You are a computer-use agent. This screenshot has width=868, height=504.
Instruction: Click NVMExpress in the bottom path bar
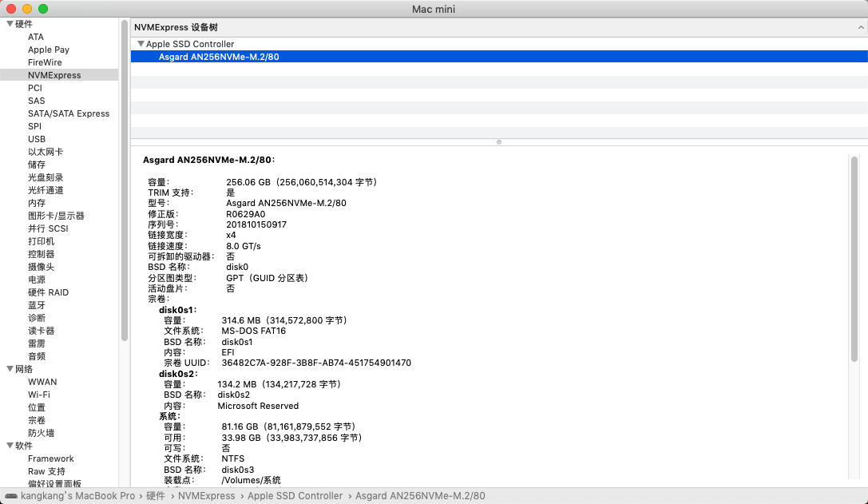pyautogui.click(x=207, y=496)
